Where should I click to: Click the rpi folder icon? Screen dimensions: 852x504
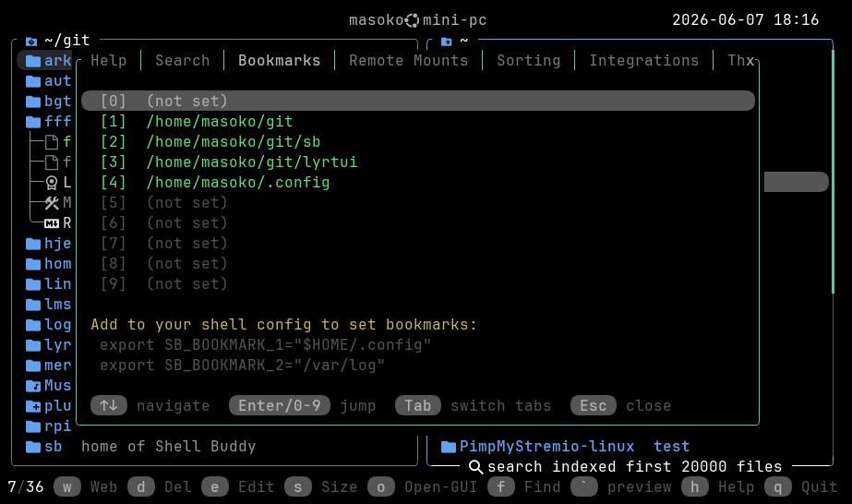pos(33,426)
